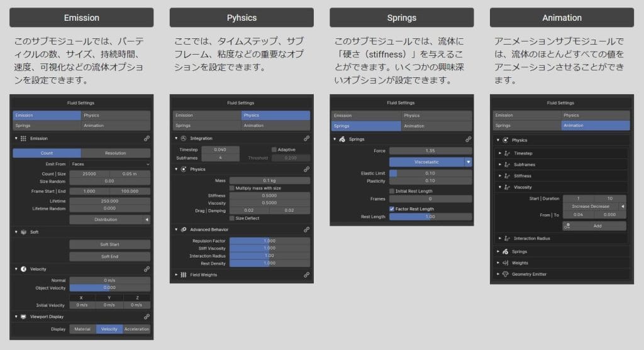644x350 pixels.
Task: Adjust the Repulsion Factor slider
Action: click(269, 241)
